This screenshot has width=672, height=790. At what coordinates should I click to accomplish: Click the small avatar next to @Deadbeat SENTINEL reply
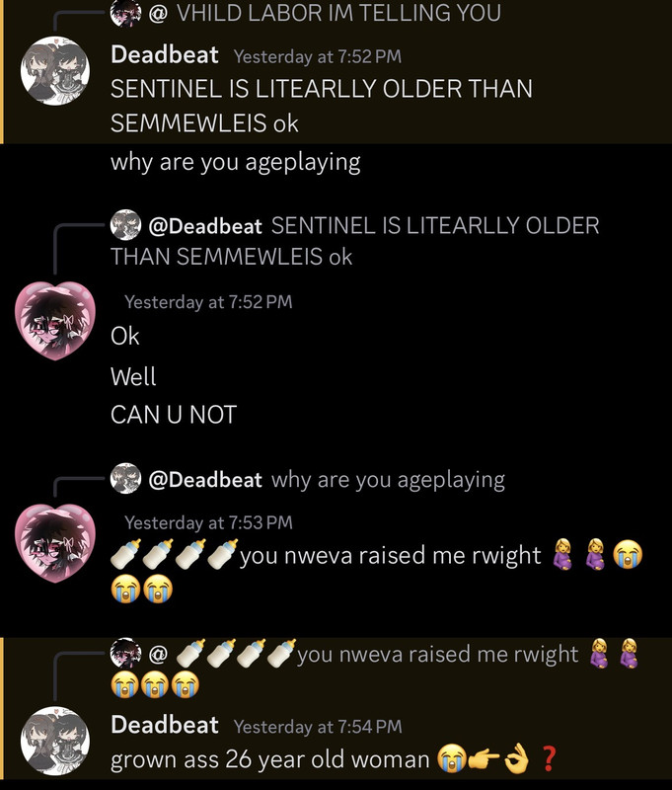(x=125, y=225)
